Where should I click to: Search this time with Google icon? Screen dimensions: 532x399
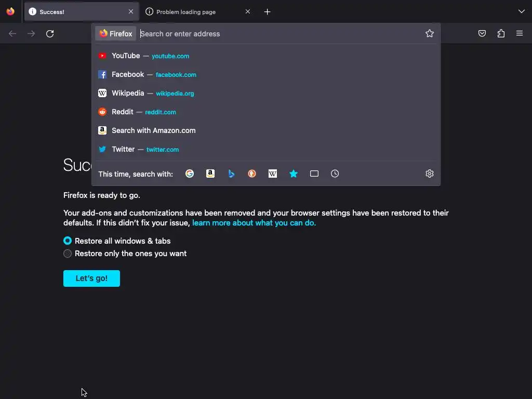coord(190,174)
